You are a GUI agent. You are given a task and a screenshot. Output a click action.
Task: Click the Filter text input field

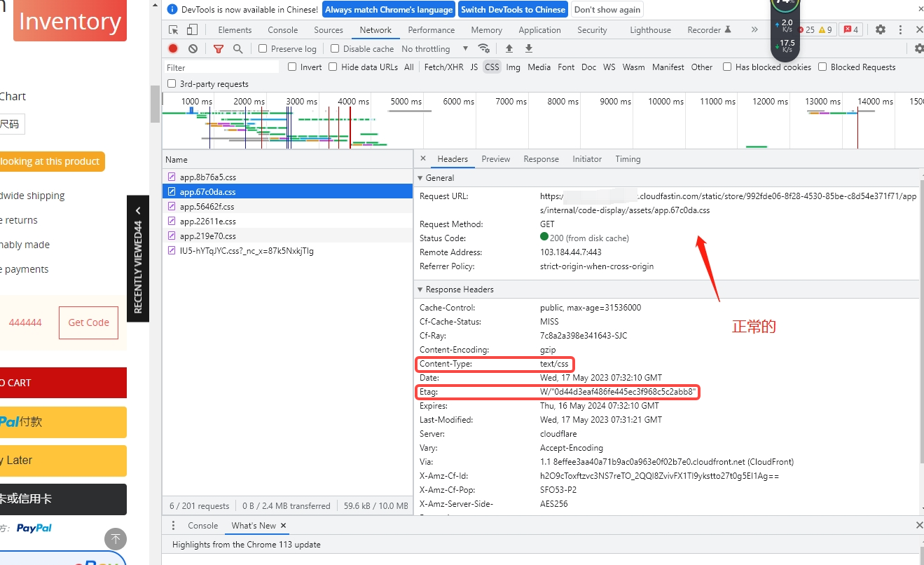point(222,67)
